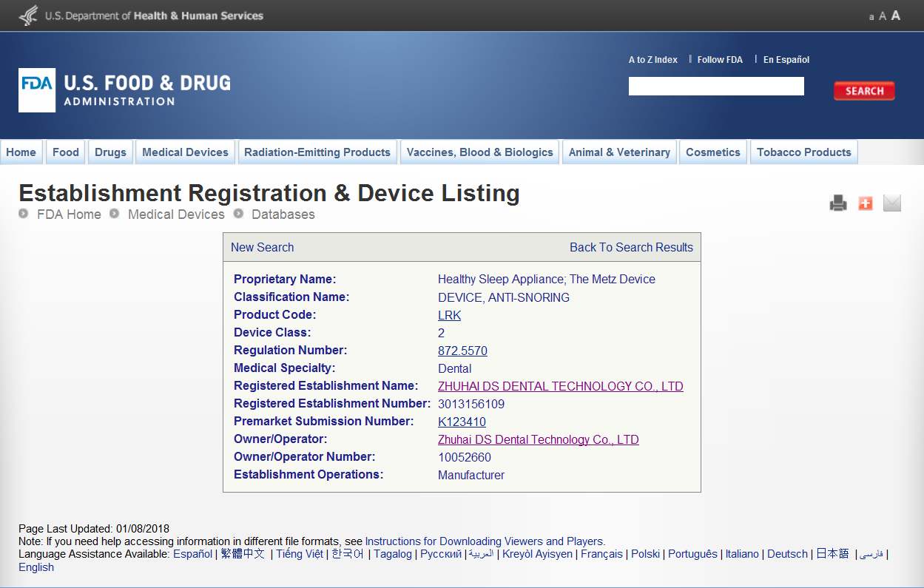Open regulation number 872.5570 link
This screenshot has height=588, width=924.
[462, 351]
